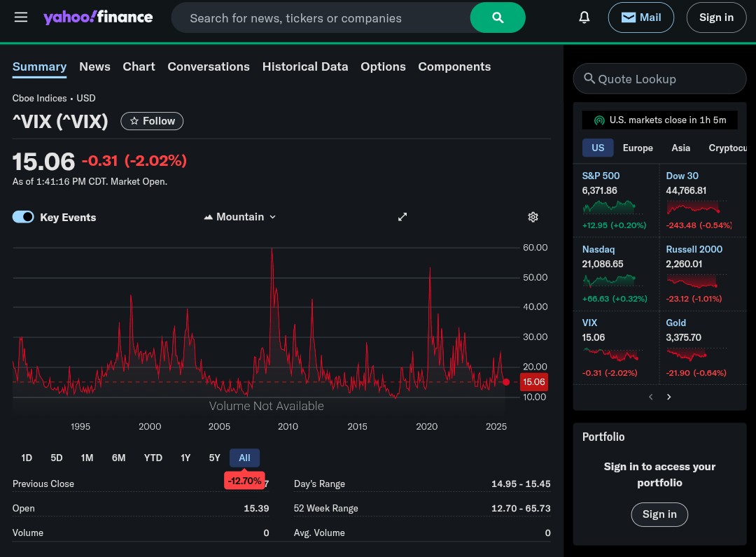Open the S&P 500 quote link
The image size is (756, 557).
(x=601, y=176)
